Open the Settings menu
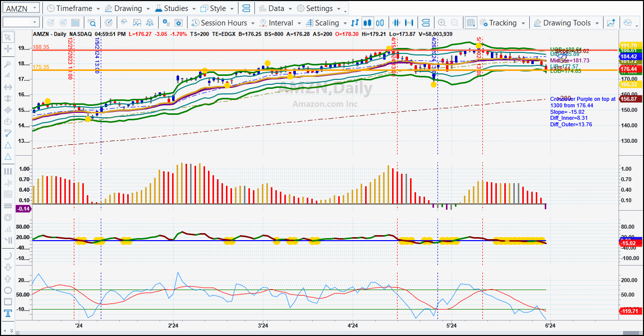644x336 pixels. [319, 8]
